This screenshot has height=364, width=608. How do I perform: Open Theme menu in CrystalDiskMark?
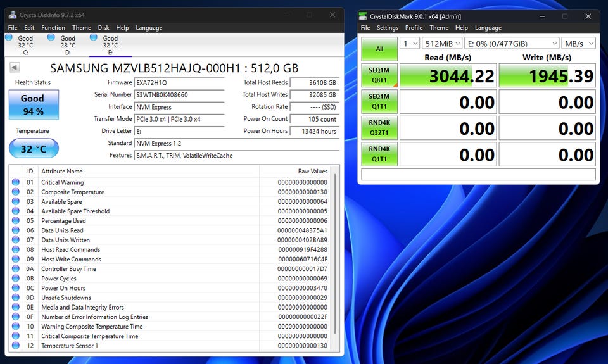click(439, 27)
